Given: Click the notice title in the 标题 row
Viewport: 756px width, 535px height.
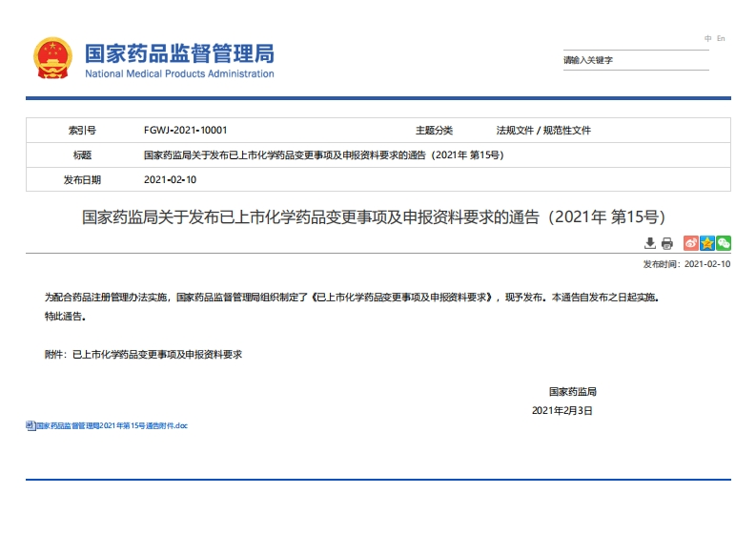Looking at the screenshot, I should tap(323, 154).
